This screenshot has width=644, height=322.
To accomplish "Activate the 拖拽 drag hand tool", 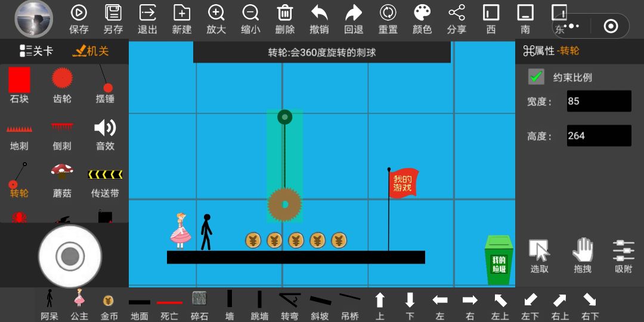I will tap(583, 255).
